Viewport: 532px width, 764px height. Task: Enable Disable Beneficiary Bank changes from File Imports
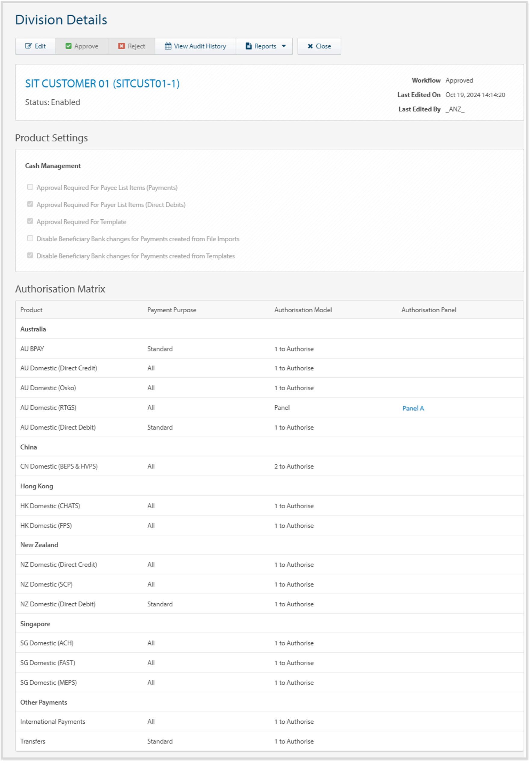click(30, 239)
